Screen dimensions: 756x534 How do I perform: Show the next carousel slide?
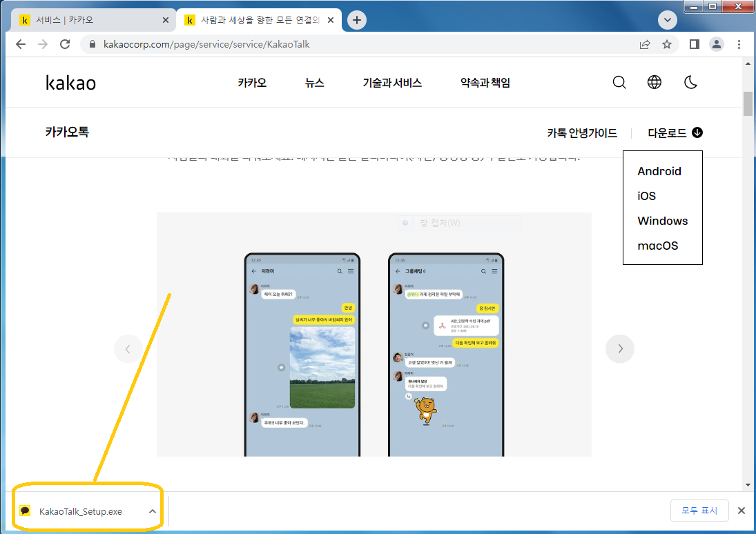pyautogui.click(x=620, y=349)
